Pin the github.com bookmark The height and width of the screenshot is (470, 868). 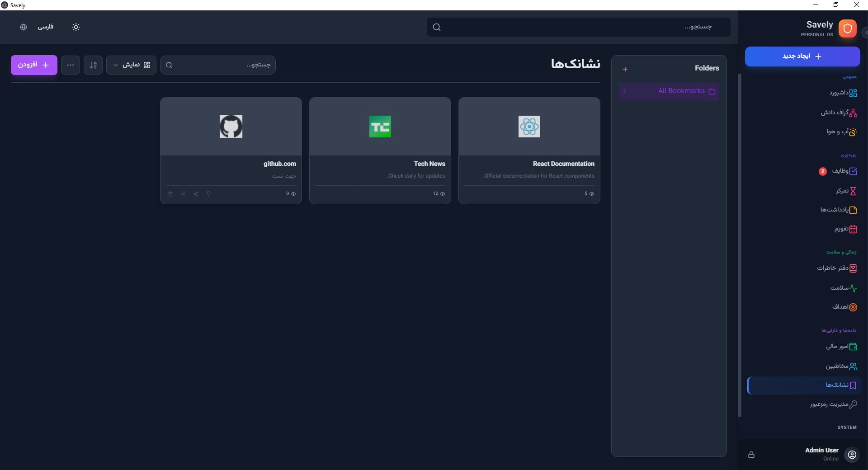tap(208, 194)
